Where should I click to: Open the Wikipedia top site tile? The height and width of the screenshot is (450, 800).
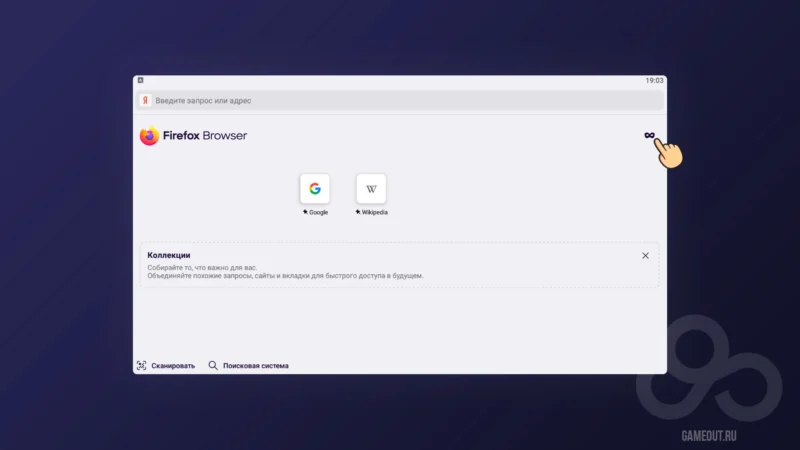tap(371, 189)
